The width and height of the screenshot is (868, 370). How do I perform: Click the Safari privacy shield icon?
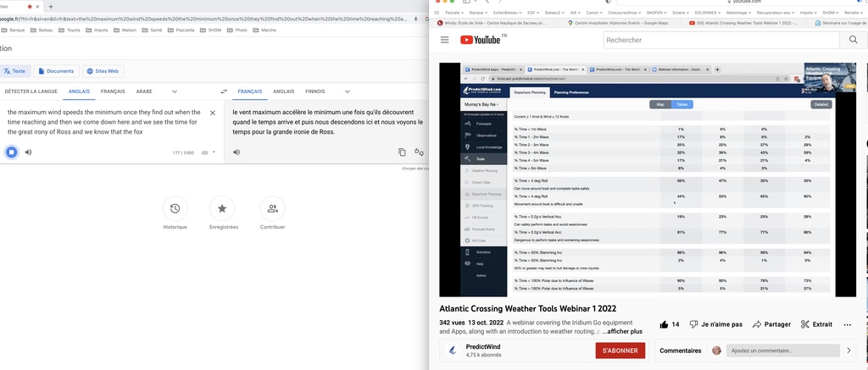609,2
